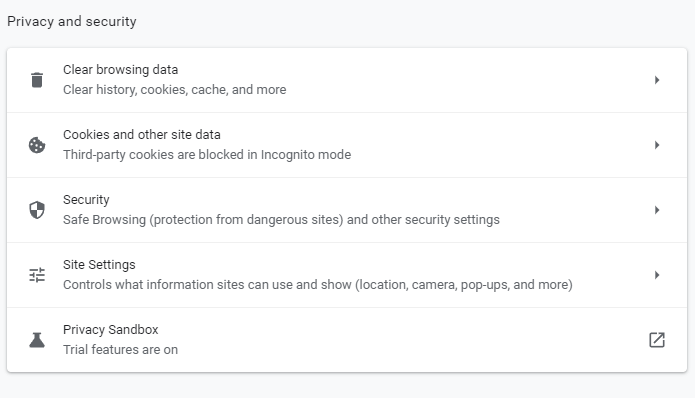Viewport: 695px width, 398px height.
Task: Open the Privacy Sandbox entry
Action: coord(347,340)
